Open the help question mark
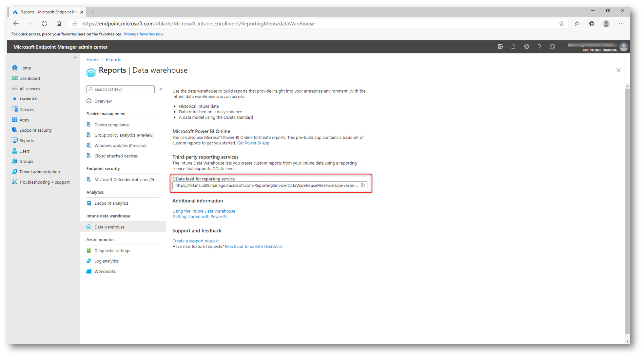The image size is (644, 358). click(539, 47)
